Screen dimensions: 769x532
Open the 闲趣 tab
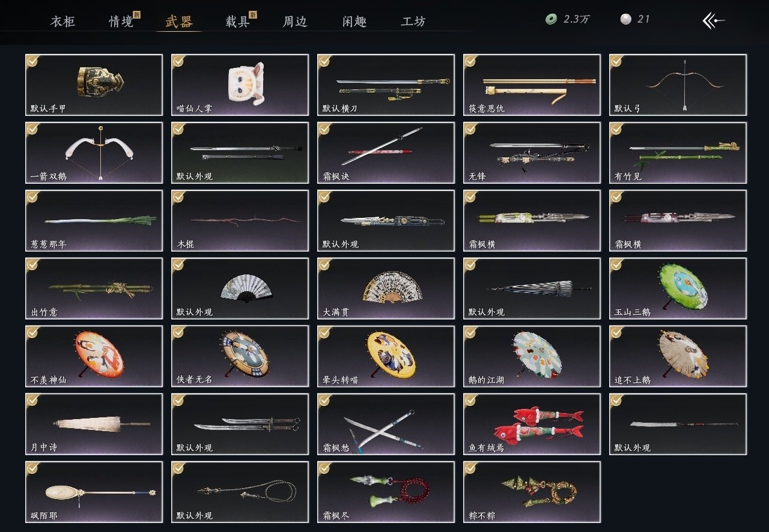click(x=354, y=22)
